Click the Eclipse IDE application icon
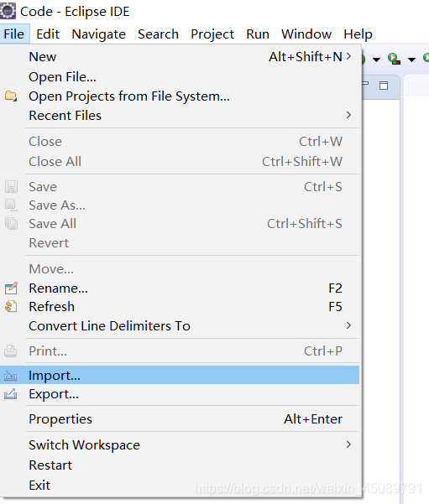 coord(8,11)
